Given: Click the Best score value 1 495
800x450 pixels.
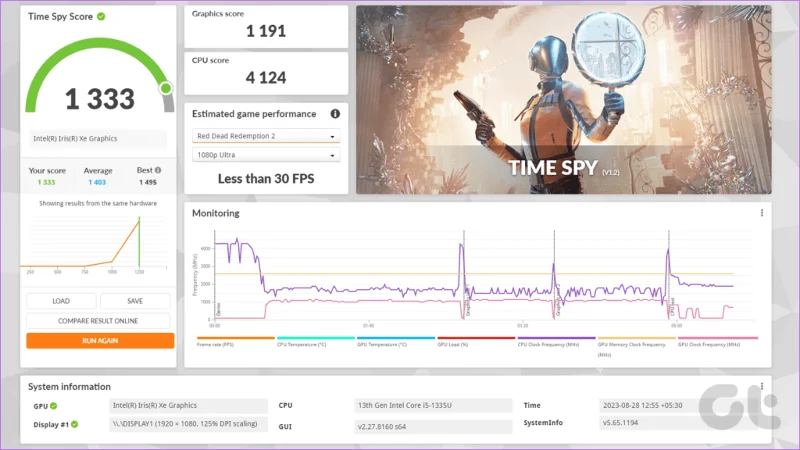Looking at the screenshot, I should (148, 182).
